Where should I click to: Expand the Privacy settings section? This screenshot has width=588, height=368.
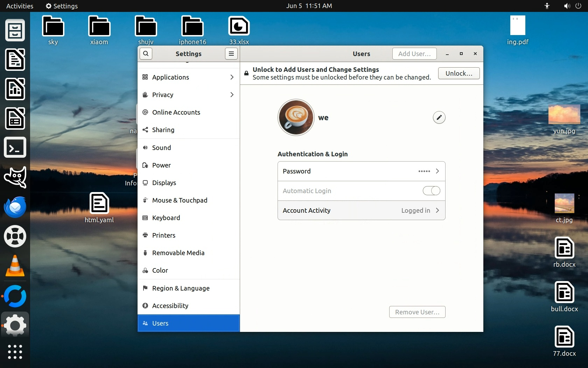coord(188,95)
